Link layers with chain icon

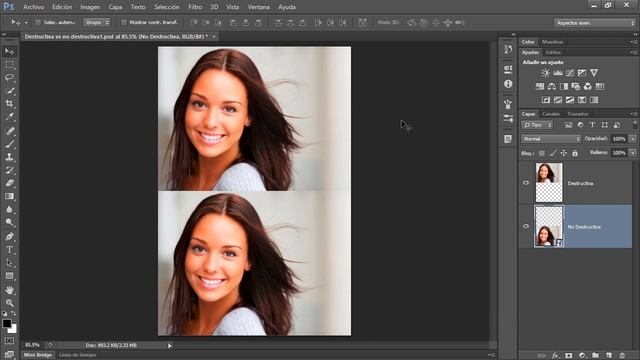(x=542, y=356)
